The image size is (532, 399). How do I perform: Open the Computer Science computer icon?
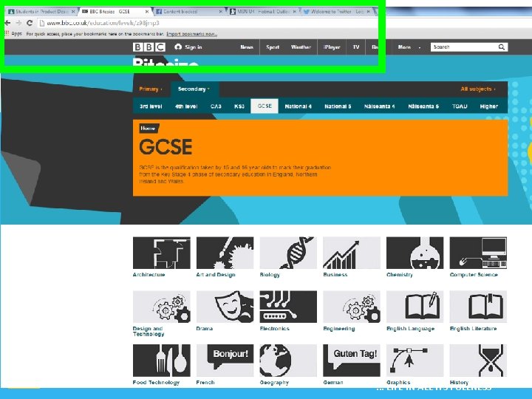[x=478, y=253]
